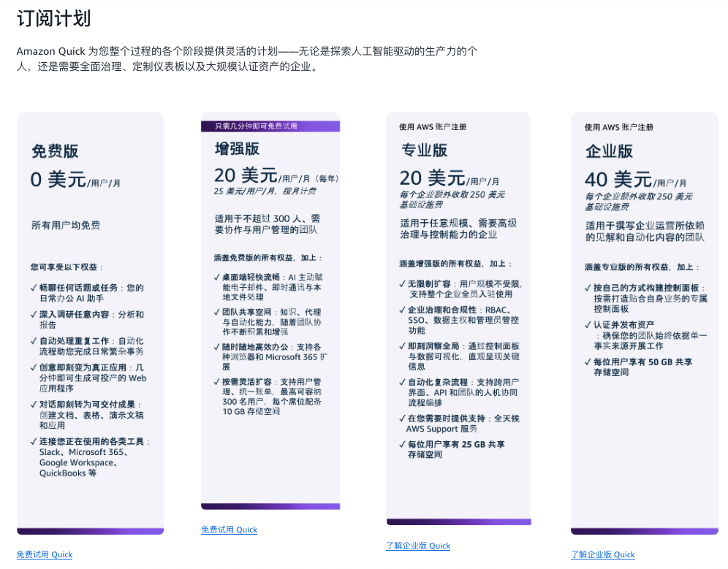Click checkmark beside 畅聊任何话题或任务
This screenshot has width=728, height=569.
(34, 288)
